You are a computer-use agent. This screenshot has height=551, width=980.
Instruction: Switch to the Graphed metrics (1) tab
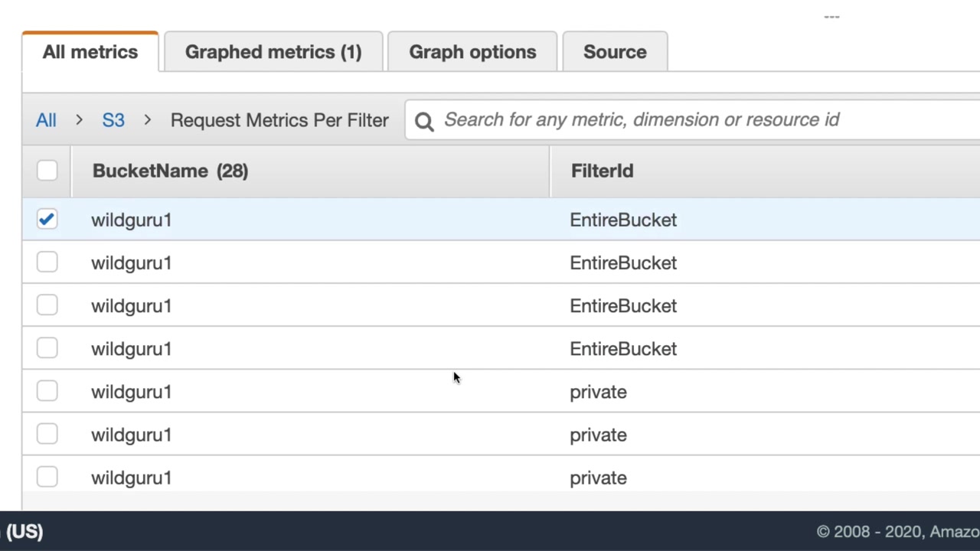pos(273,52)
